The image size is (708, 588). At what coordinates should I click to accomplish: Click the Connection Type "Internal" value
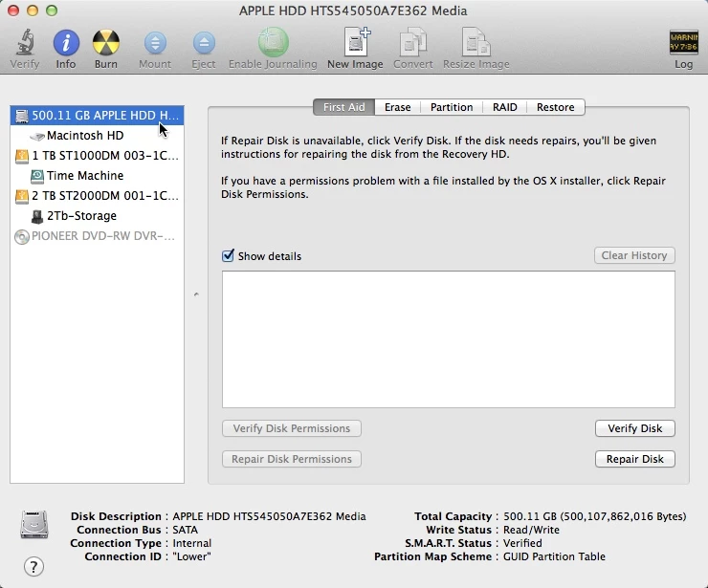click(x=192, y=543)
